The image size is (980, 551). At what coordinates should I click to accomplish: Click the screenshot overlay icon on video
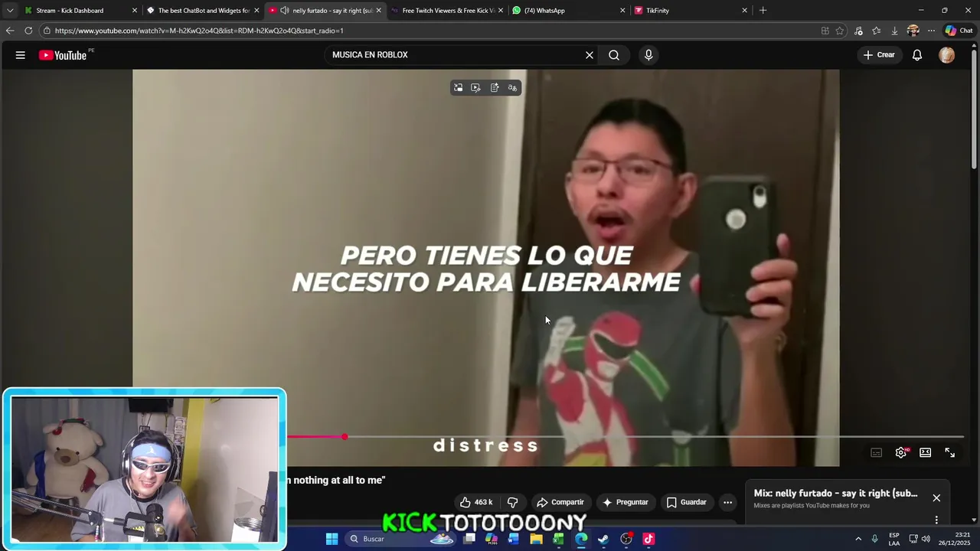coord(476,88)
